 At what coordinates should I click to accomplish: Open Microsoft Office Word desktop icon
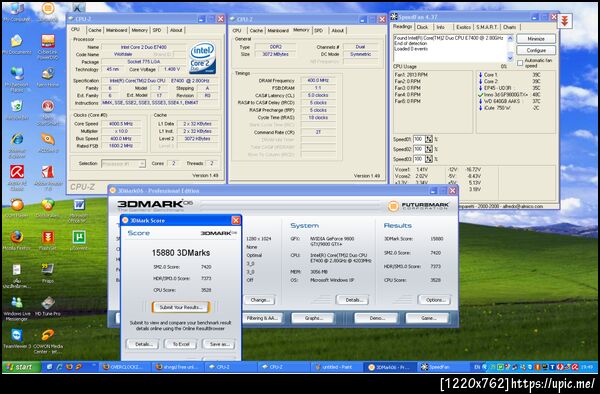[79, 210]
